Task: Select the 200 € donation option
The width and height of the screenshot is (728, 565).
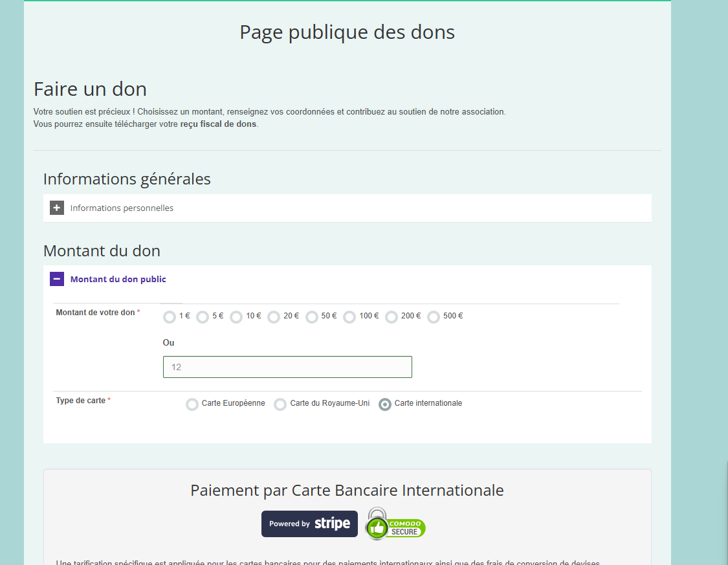Action: [392, 317]
